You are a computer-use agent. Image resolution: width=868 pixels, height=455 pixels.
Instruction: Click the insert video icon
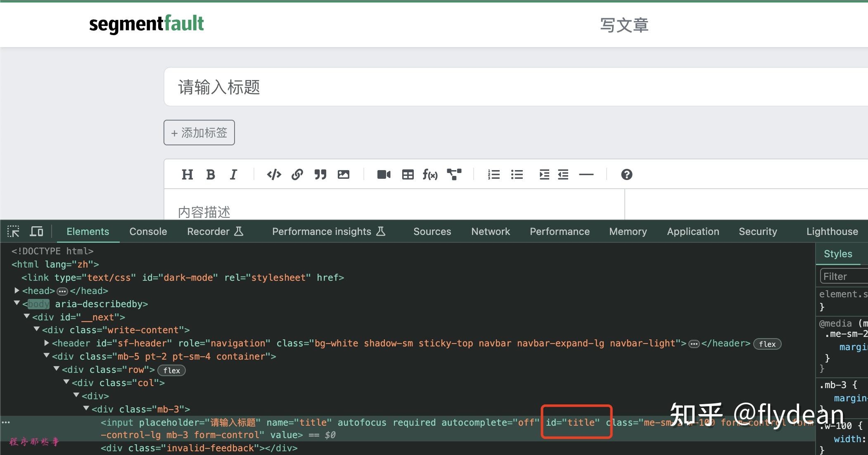click(384, 174)
